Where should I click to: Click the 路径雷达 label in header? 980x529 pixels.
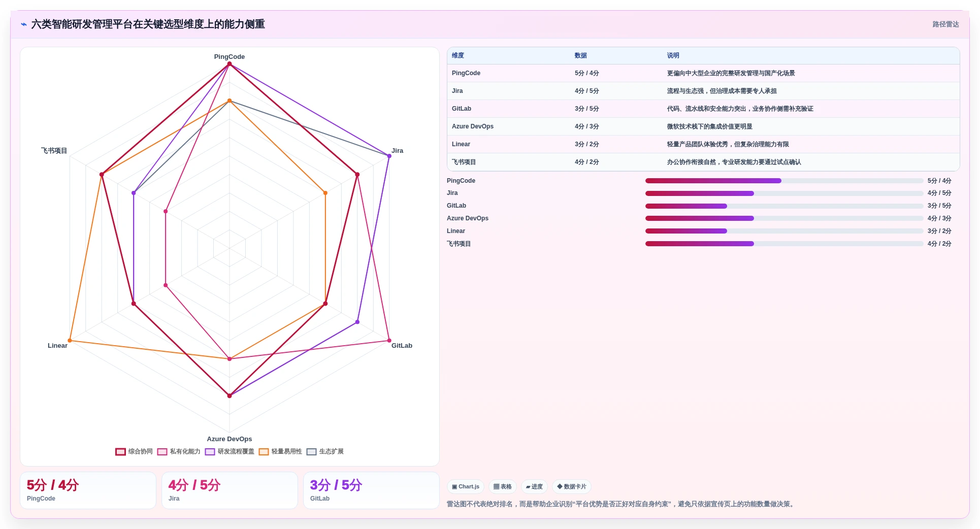tap(945, 24)
